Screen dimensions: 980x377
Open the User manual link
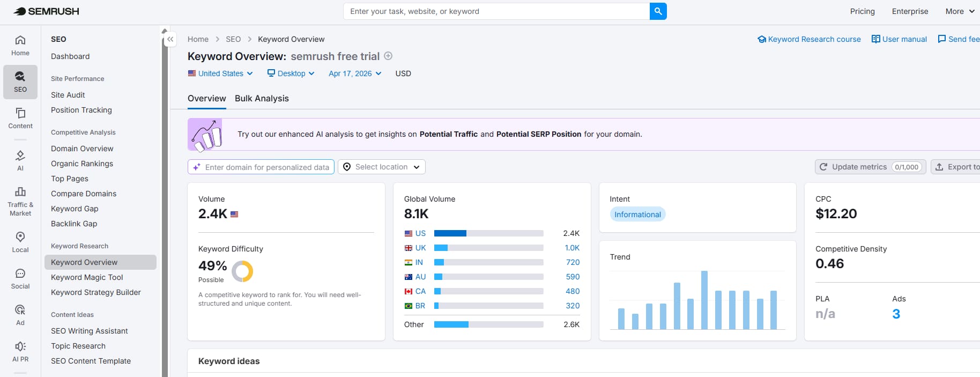(899, 39)
